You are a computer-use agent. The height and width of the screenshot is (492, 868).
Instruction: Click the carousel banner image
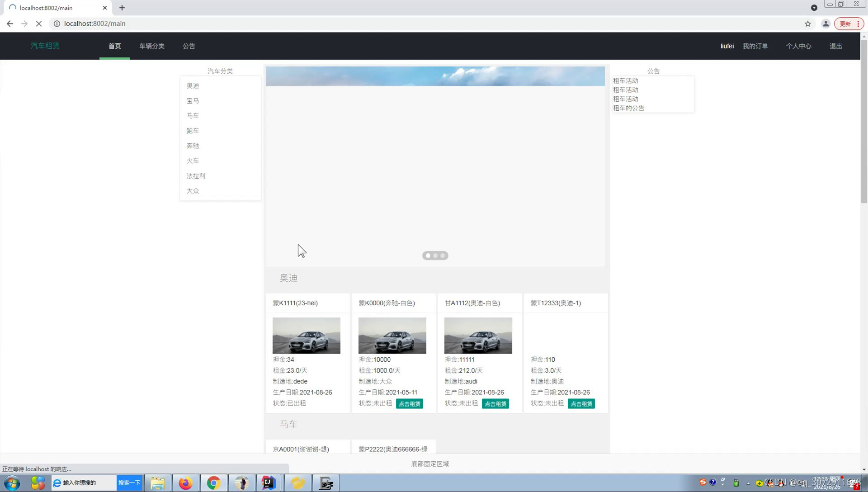435,76
